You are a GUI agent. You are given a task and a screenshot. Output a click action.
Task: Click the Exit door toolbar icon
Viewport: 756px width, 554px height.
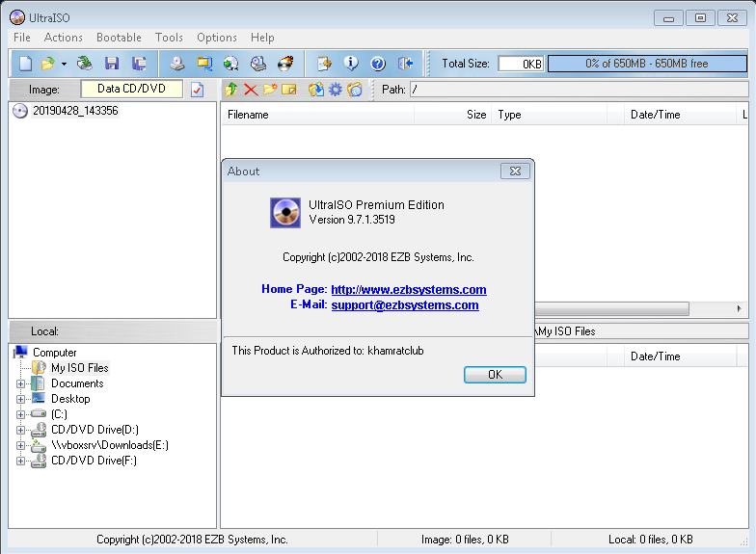[x=405, y=64]
